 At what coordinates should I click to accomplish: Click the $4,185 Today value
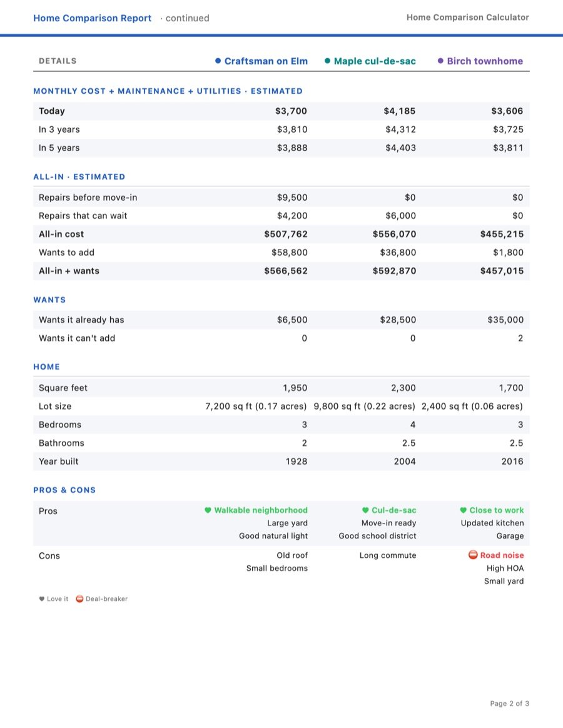400,111
